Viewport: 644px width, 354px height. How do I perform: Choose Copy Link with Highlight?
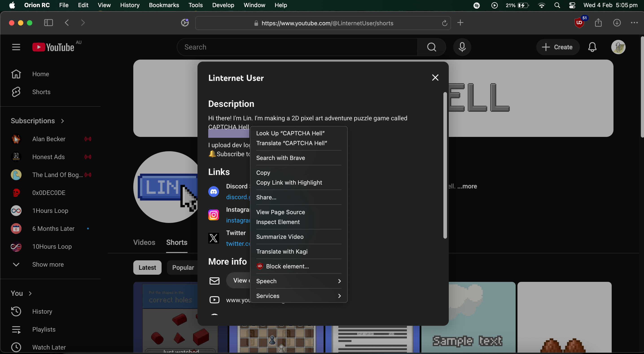click(x=289, y=183)
